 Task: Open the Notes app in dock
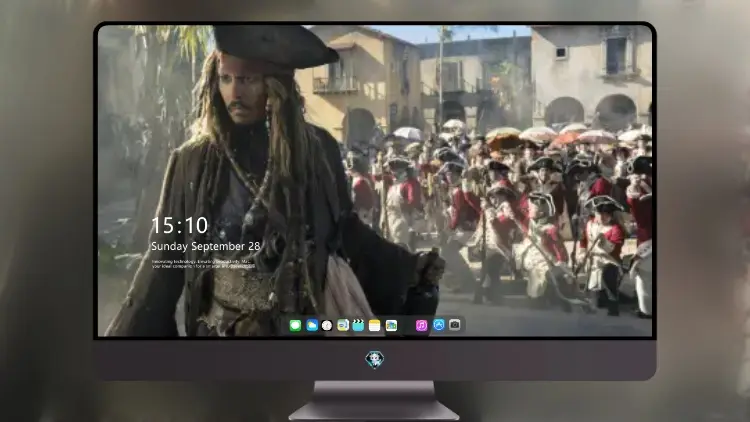375,325
